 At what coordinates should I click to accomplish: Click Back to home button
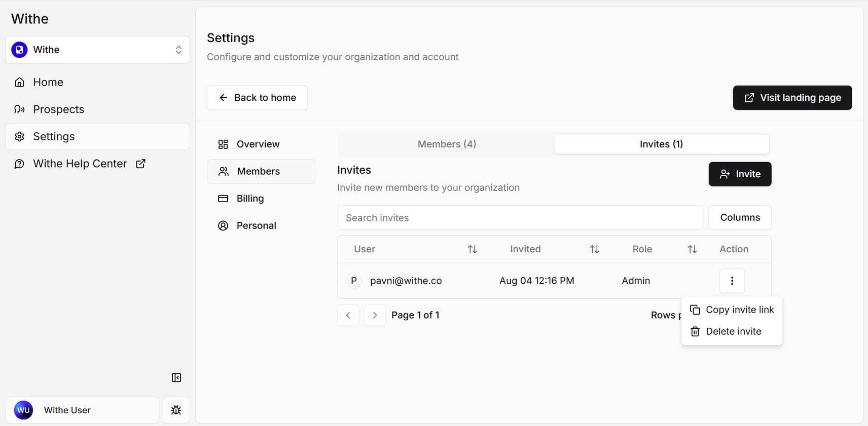coord(257,98)
